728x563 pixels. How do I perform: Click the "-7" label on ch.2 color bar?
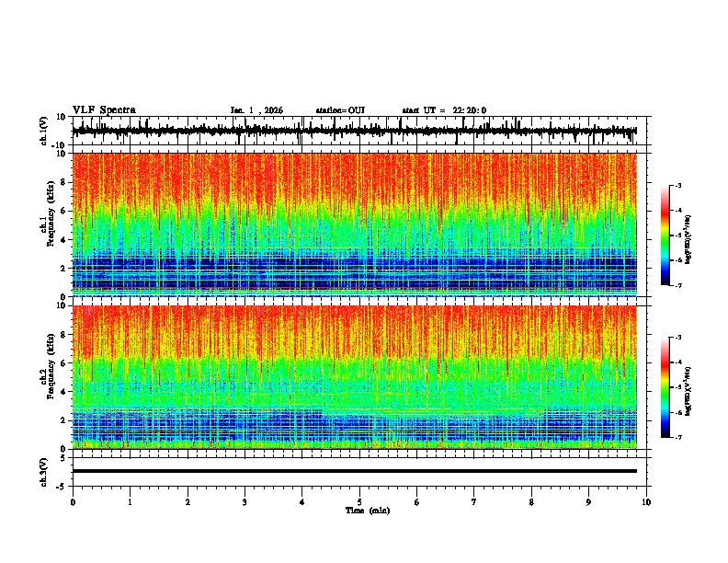(x=678, y=438)
